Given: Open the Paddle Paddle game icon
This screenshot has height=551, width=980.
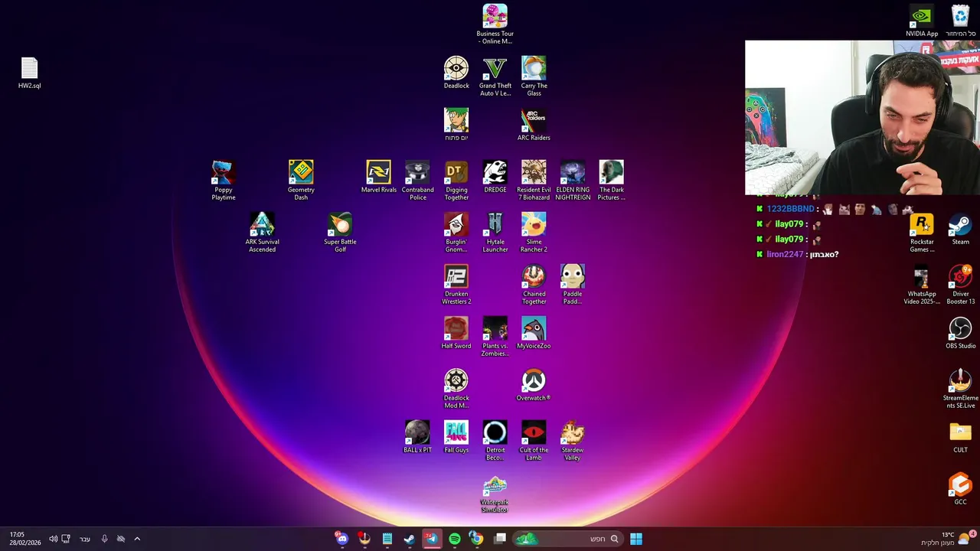Looking at the screenshot, I should point(573,284).
